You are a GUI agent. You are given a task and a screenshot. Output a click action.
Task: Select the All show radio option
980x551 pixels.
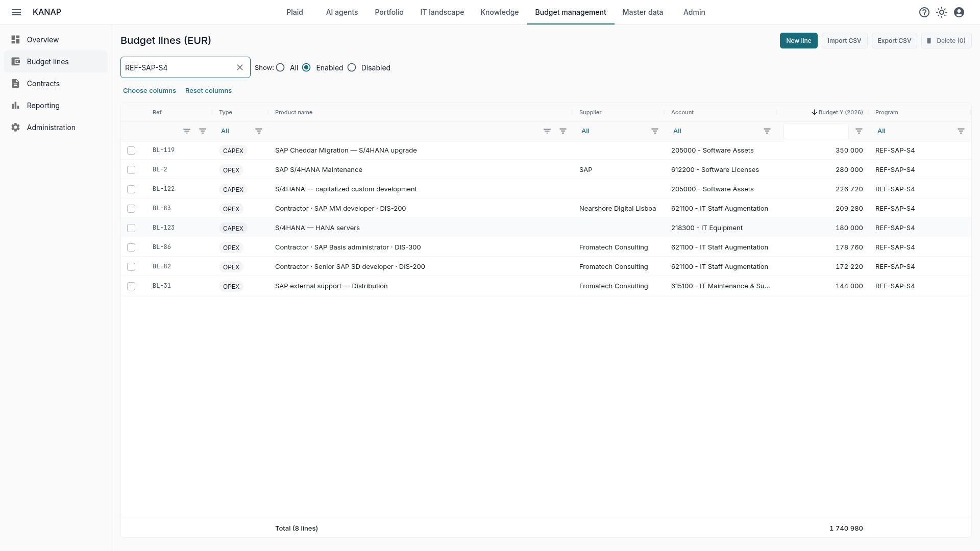(280, 67)
